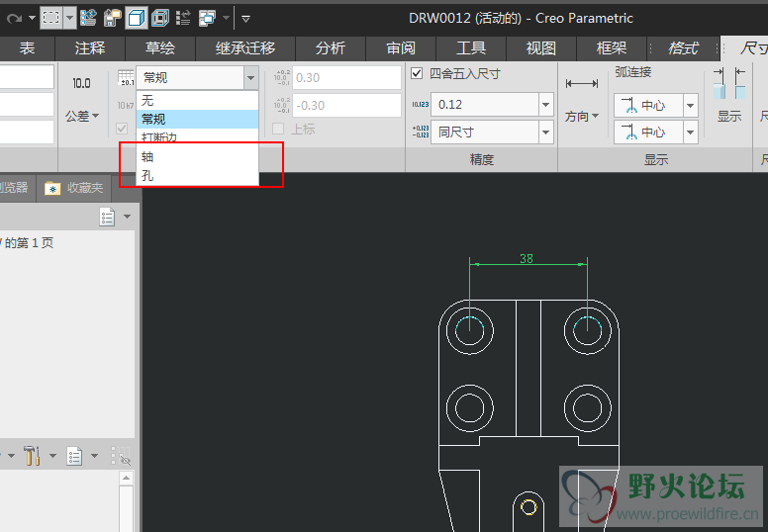Select the shaded cube display icon
This screenshot has width=768, height=532.
pos(137,19)
